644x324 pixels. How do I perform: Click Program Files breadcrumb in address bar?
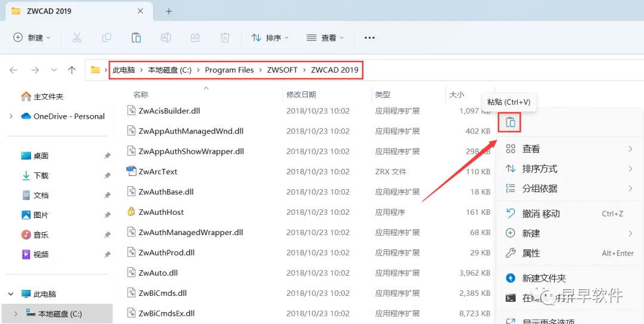[229, 70]
